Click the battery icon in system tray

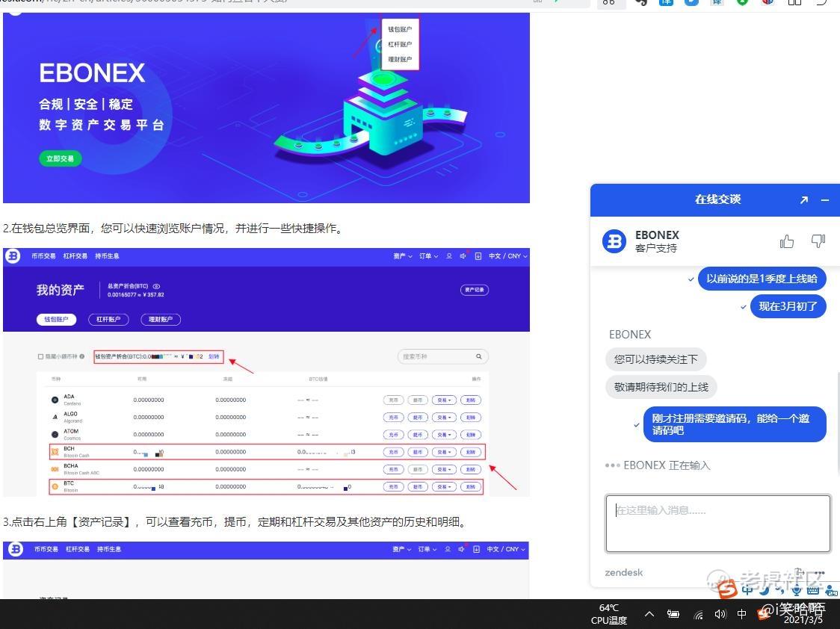coord(673,614)
